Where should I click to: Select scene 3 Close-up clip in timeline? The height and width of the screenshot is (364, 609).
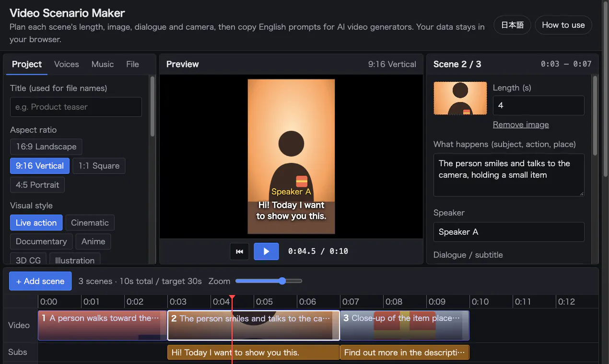(405, 325)
